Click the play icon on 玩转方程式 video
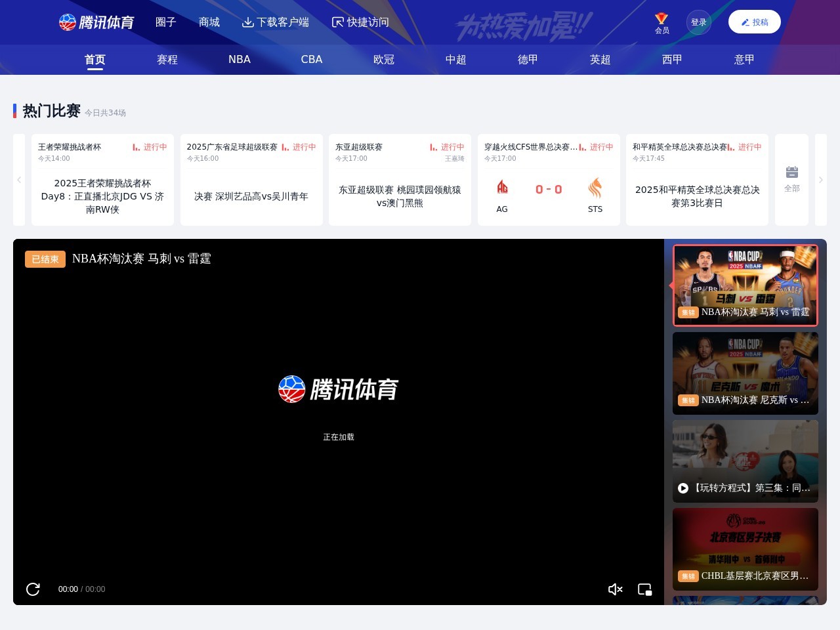The height and width of the screenshot is (630, 840). [682, 488]
